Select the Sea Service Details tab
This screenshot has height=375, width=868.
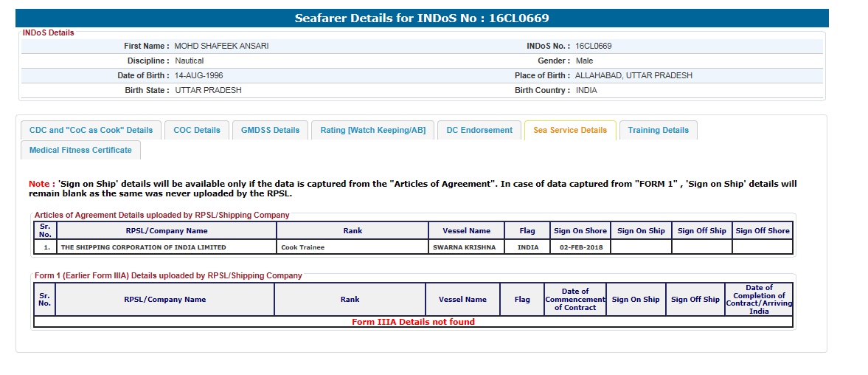569,130
